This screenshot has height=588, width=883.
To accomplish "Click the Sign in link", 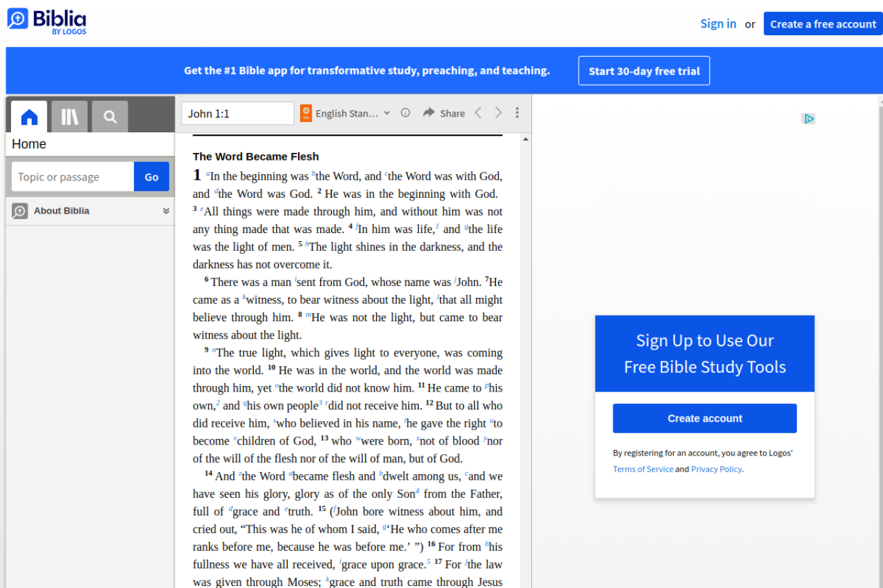I will tap(718, 24).
